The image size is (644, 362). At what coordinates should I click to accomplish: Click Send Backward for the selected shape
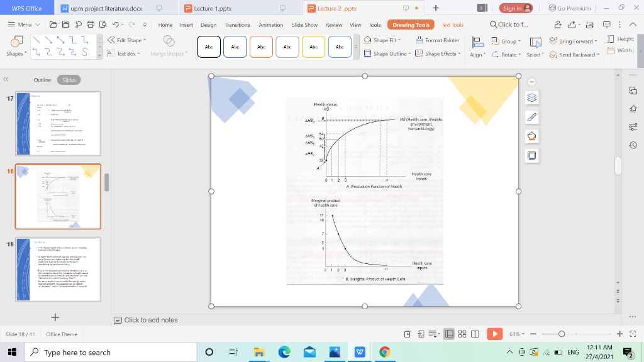(571, 55)
